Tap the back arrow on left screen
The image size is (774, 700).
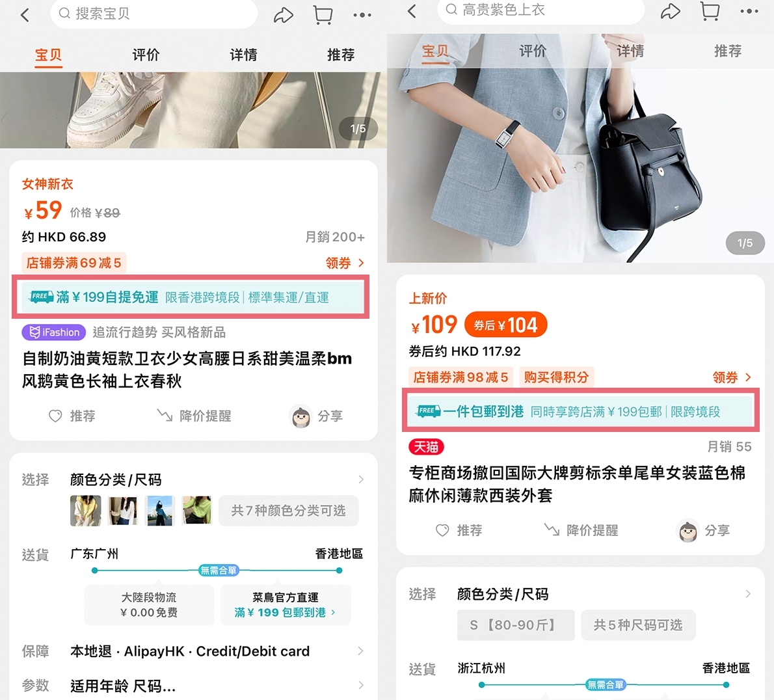[x=25, y=15]
